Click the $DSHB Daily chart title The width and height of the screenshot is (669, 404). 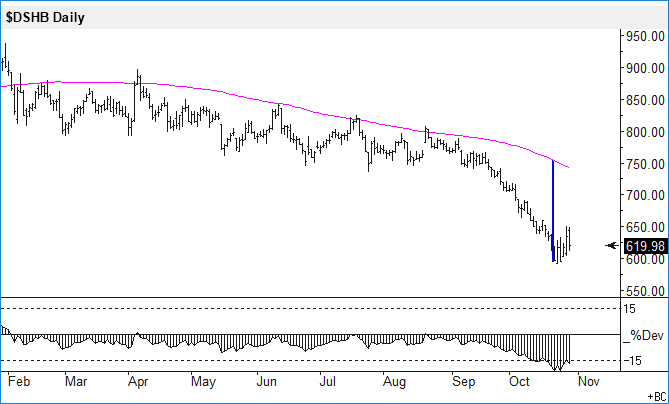(45, 18)
